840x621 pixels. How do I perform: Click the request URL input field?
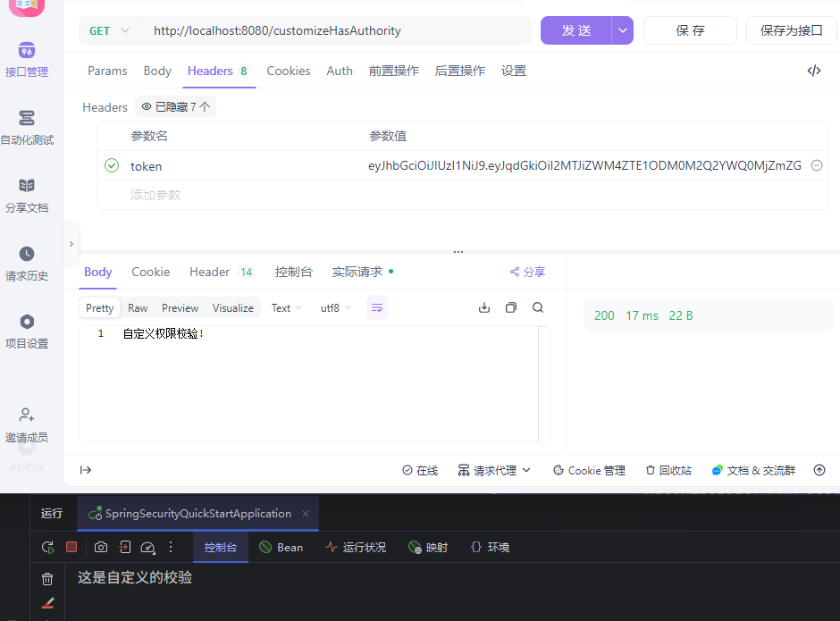point(340,30)
